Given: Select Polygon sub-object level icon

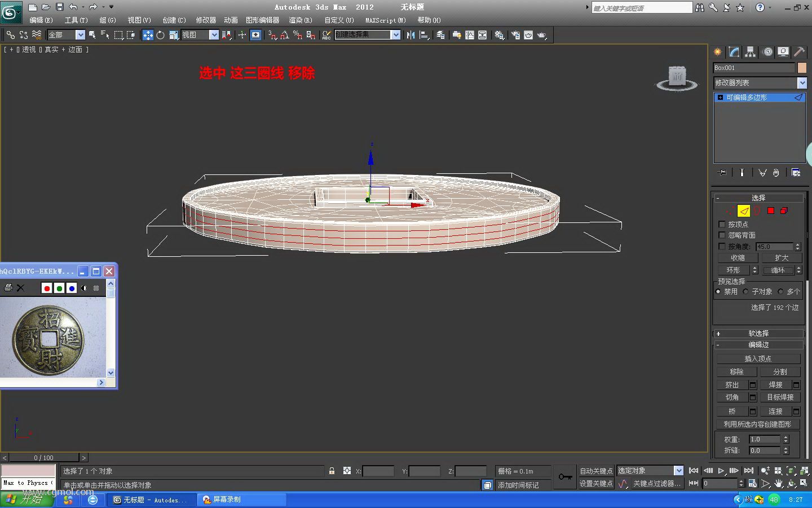Looking at the screenshot, I should point(770,211).
